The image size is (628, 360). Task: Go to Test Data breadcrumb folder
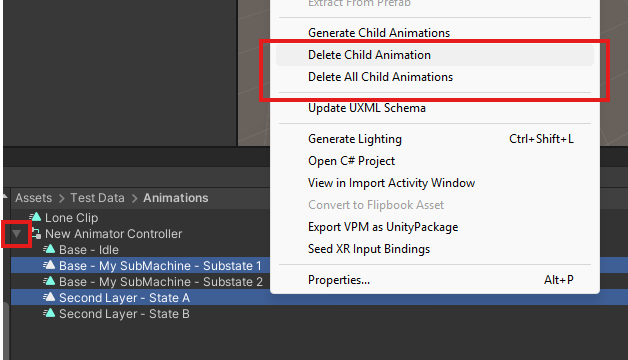(97, 198)
